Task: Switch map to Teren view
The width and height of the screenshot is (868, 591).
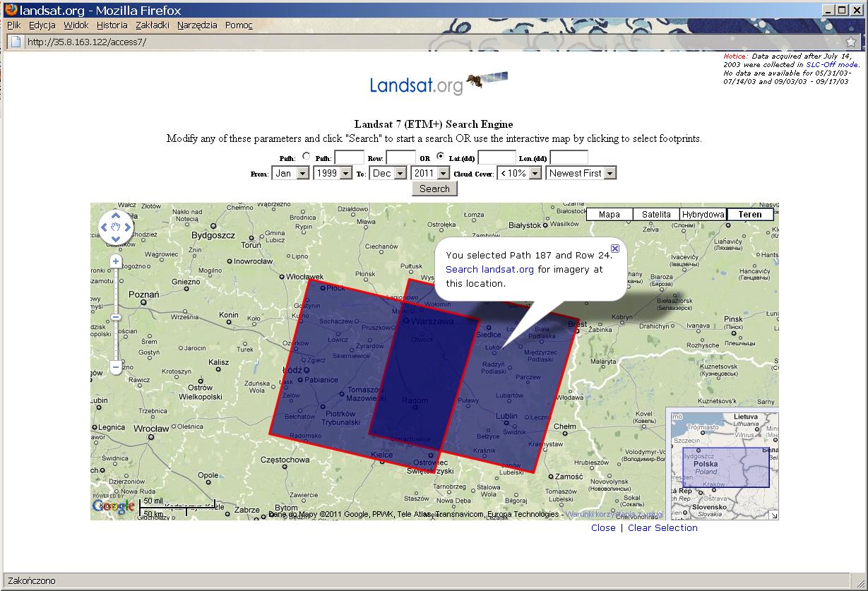Action: point(750,215)
